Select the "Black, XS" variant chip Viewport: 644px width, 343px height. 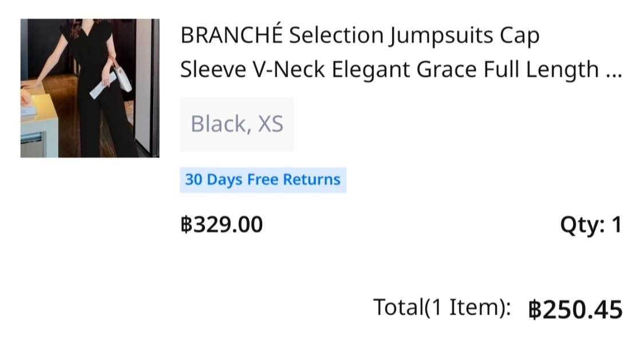236,124
